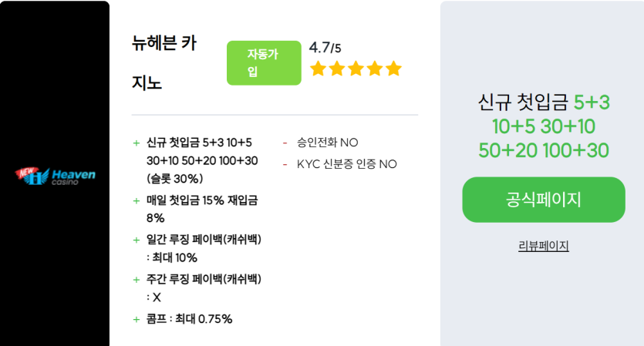Image resolution: width=644 pixels, height=346 pixels.
Task: Click the plus icon beside 콤프
Action: point(137,318)
